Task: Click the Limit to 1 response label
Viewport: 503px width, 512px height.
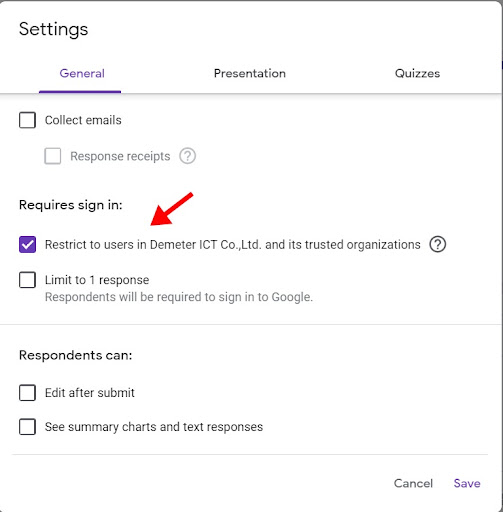Action: tap(97, 280)
